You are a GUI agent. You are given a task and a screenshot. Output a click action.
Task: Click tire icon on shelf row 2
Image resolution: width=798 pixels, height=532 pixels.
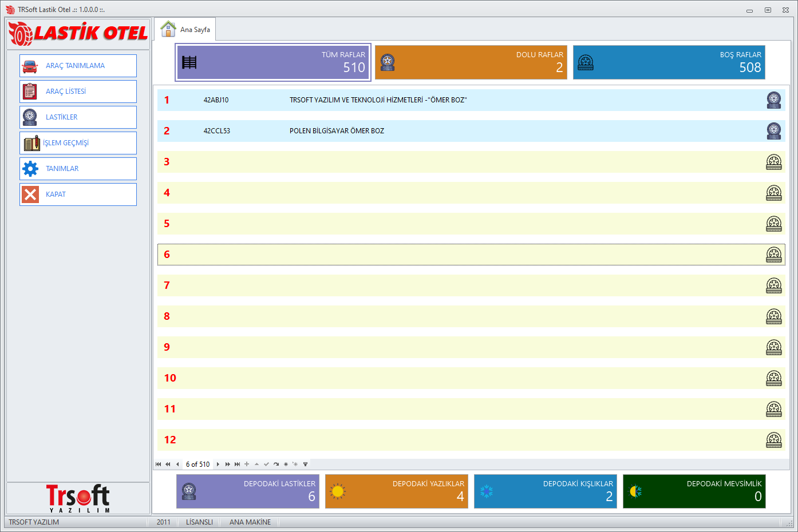click(774, 131)
